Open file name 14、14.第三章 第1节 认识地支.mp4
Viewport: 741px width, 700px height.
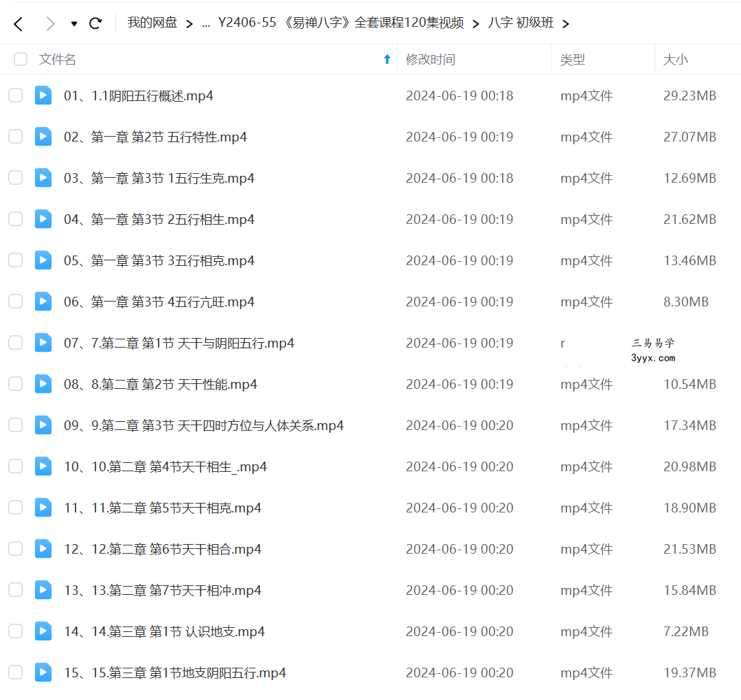pos(164,631)
